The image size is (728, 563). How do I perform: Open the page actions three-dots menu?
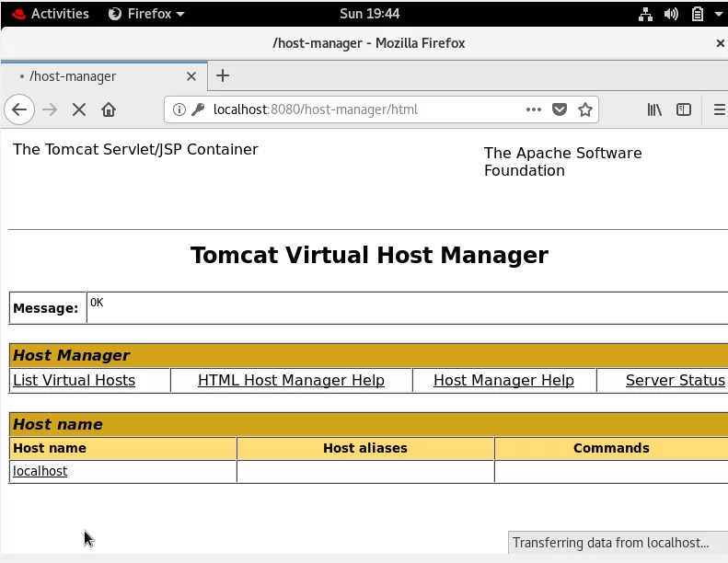tap(534, 109)
